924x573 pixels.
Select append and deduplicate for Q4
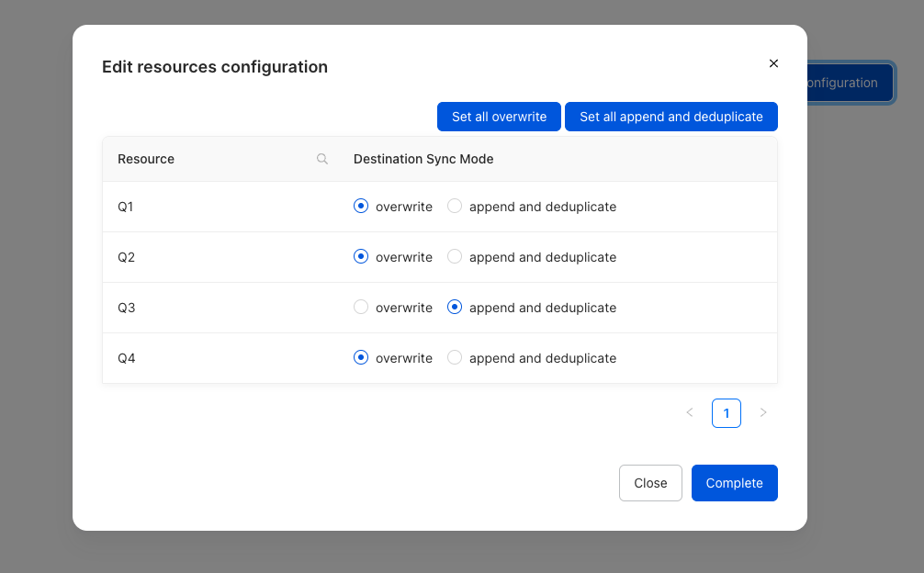click(x=455, y=358)
